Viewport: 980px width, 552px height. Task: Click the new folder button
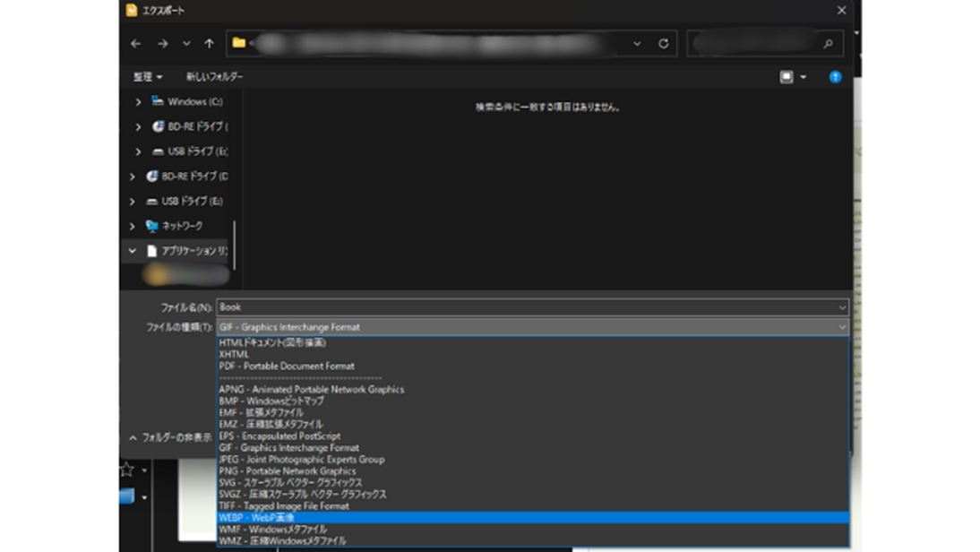[214, 77]
